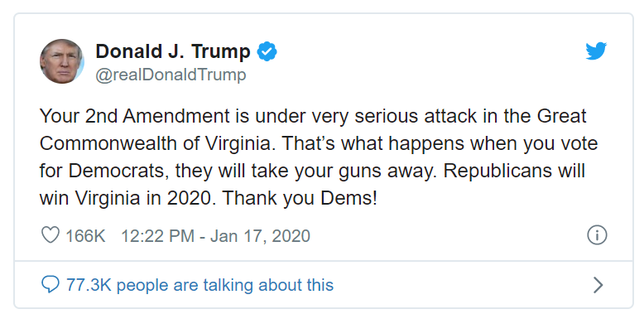Open the info circle icon
The height and width of the screenshot is (314, 644).
(x=597, y=235)
